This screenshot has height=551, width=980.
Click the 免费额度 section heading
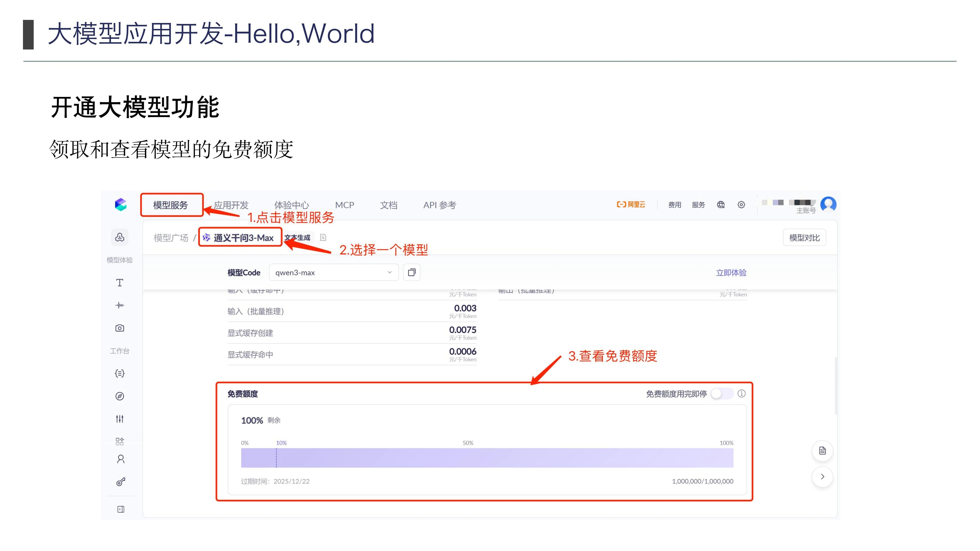(243, 394)
